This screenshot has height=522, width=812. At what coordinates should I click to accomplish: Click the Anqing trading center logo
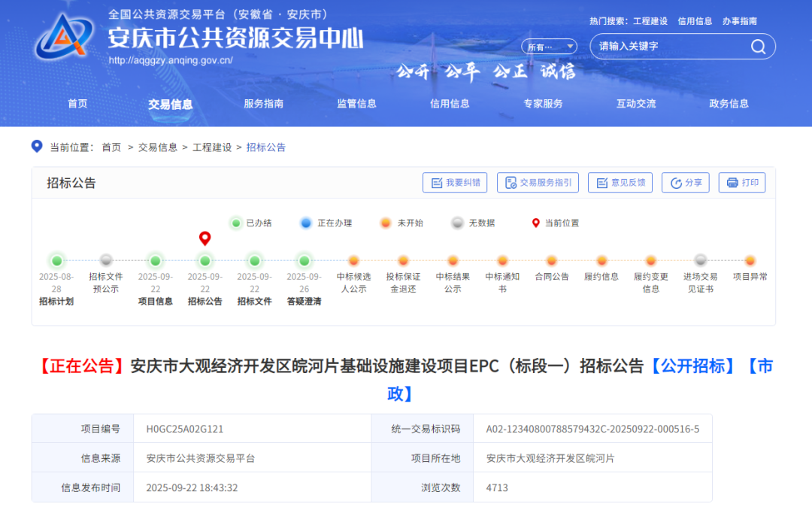tap(64, 38)
